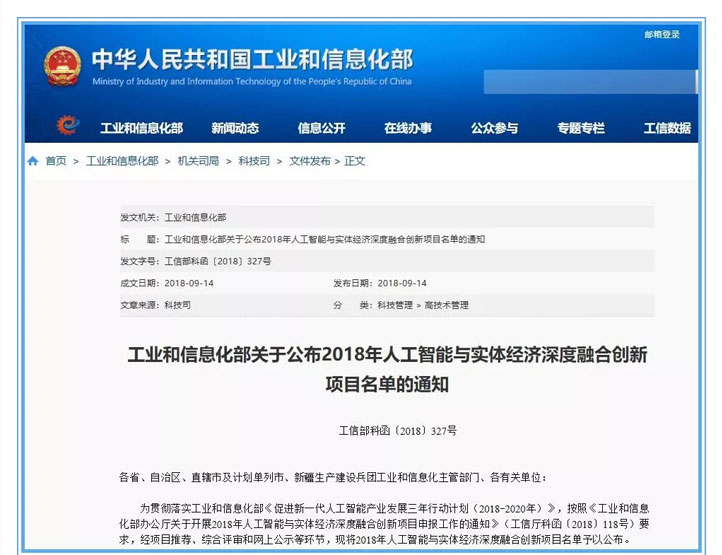Click the 机关司局 breadcrumb link
This screenshot has height=555, width=722.
click(x=198, y=161)
